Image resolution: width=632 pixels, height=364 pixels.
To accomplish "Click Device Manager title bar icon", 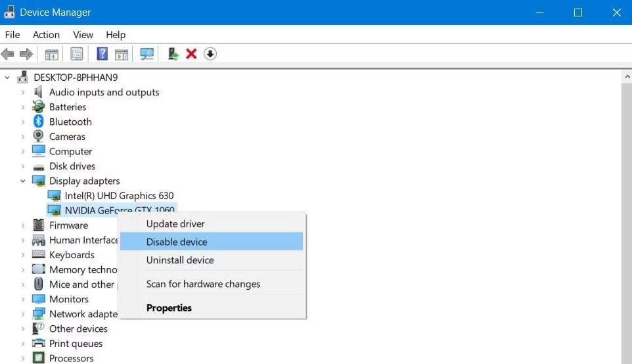I will pyautogui.click(x=9, y=12).
